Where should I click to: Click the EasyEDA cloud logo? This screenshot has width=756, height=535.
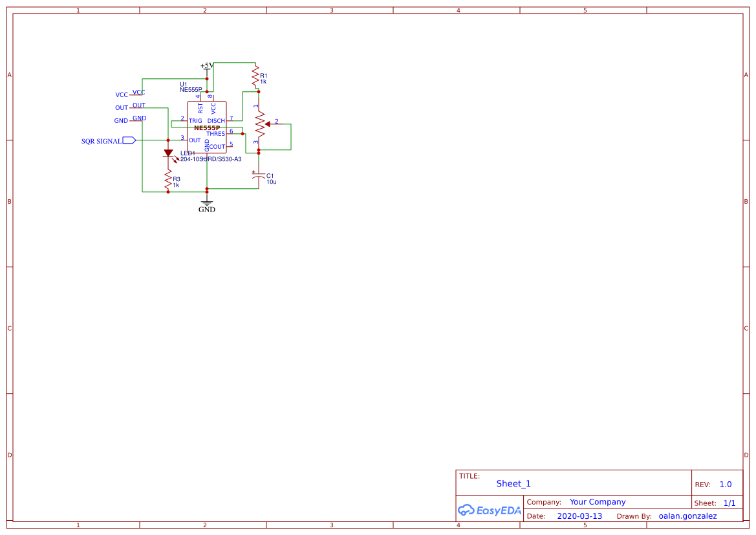468,510
